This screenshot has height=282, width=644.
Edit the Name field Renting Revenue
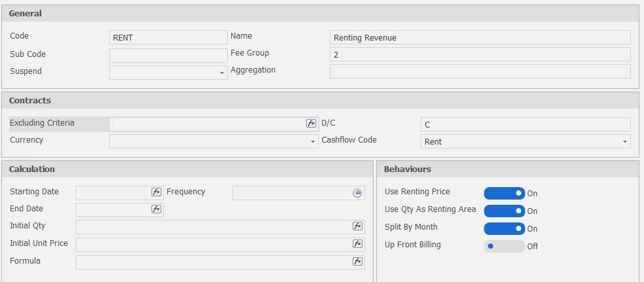tap(480, 37)
